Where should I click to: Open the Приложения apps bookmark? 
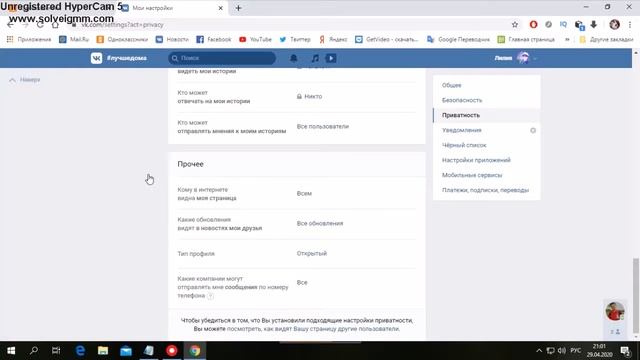coord(29,40)
